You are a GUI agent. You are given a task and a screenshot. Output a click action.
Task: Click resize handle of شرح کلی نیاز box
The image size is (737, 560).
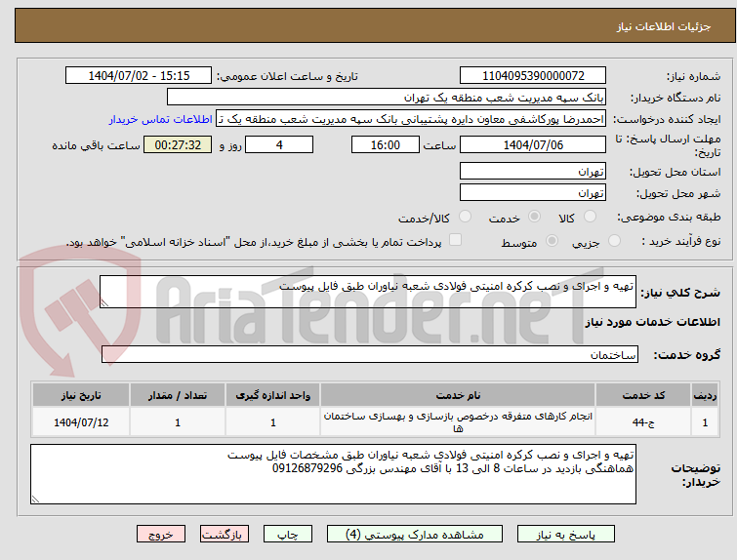click(x=104, y=303)
